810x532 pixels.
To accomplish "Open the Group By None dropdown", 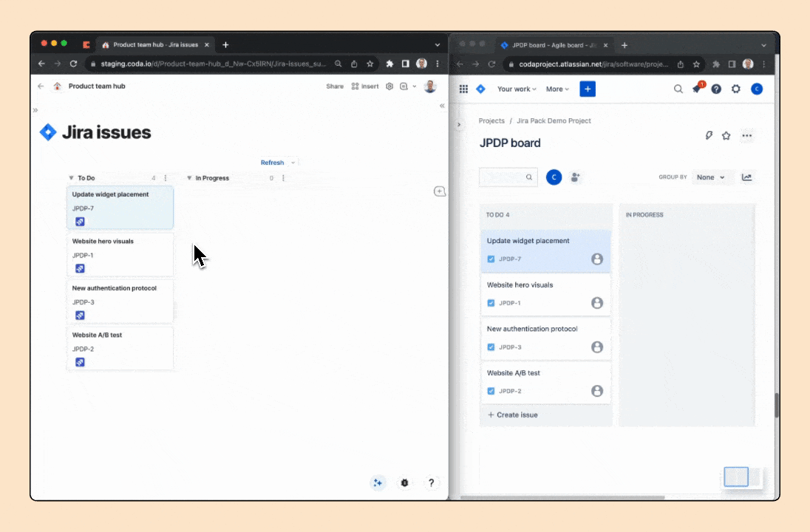I will tap(710, 177).
